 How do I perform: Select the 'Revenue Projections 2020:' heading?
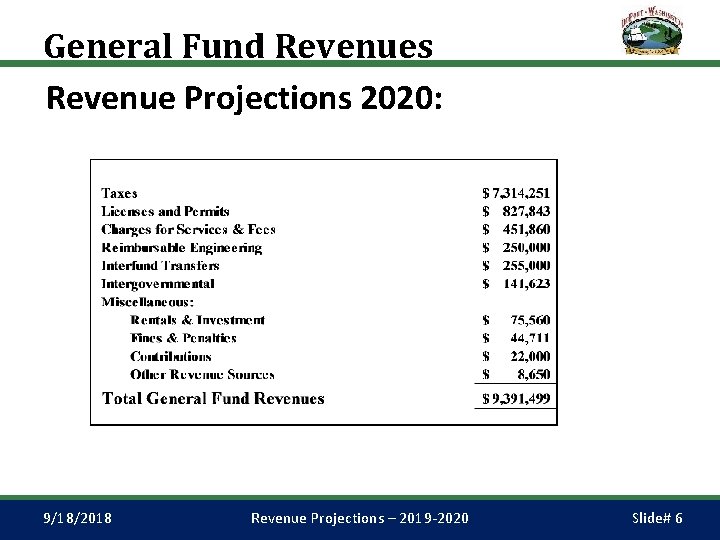[x=244, y=98]
